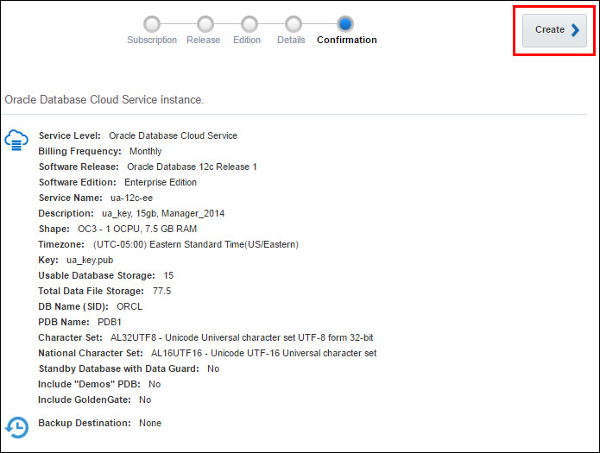Click the cloud database service icon
Image resolution: width=600 pixels, height=453 pixels.
tap(15, 139)
